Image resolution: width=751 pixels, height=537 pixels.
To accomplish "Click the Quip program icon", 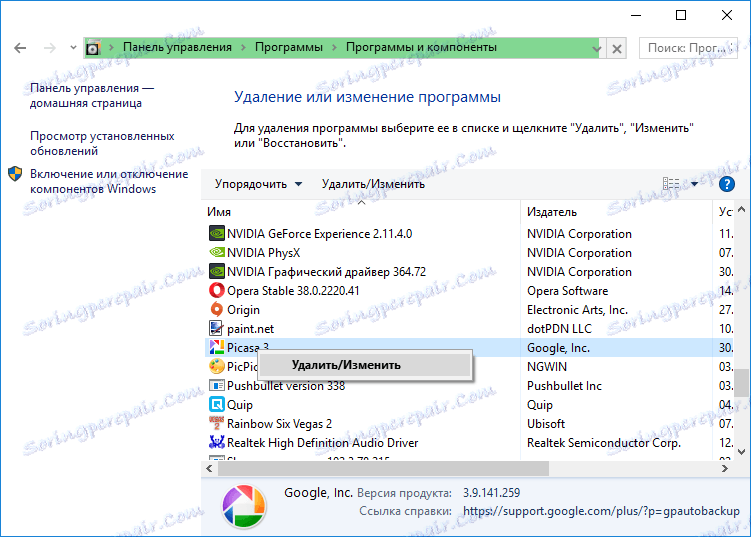I will tap(217, 404).
